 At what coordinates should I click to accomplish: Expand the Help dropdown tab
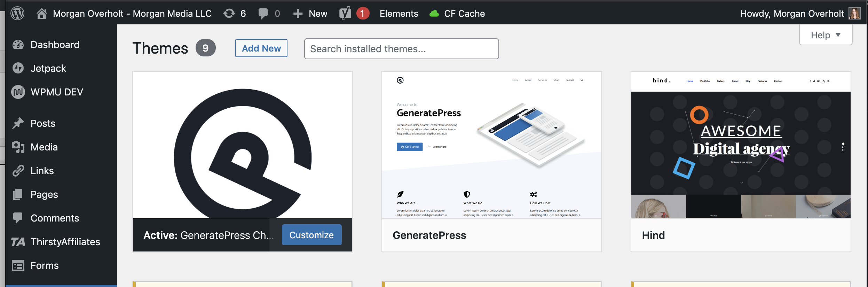pyautogui.click(x=826, y=35)
